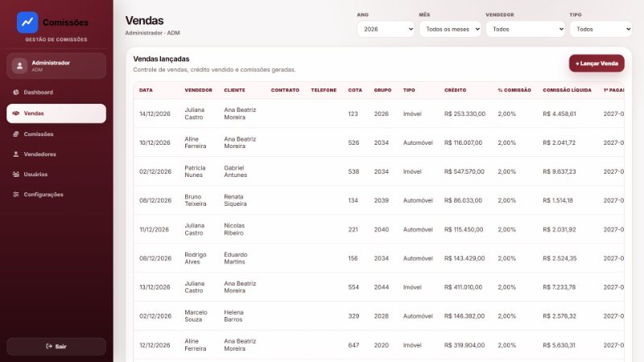644x362 pixels.
Task: Click commission value R$ 7.233,78
Action: pyautogui.click(x=559, y=287)
